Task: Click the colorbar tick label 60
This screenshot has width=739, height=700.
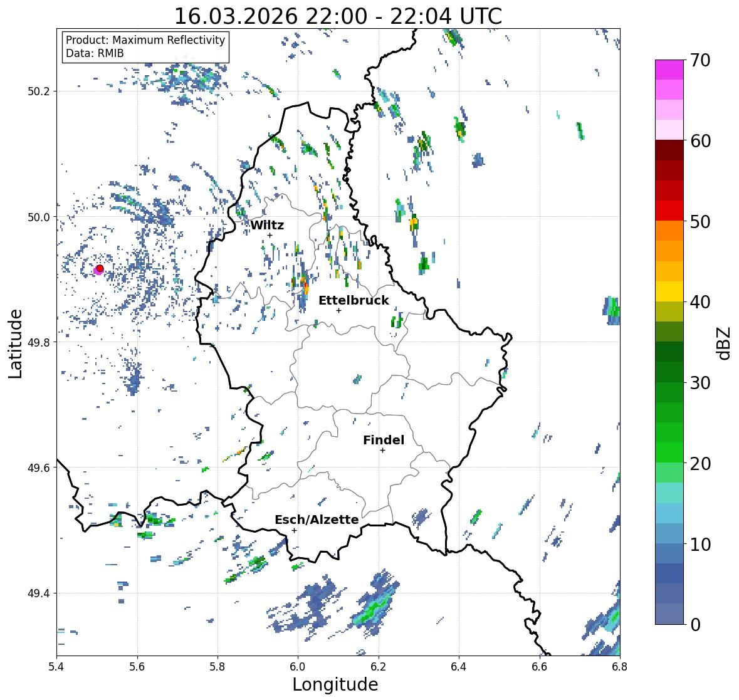Action: [700, 141]
